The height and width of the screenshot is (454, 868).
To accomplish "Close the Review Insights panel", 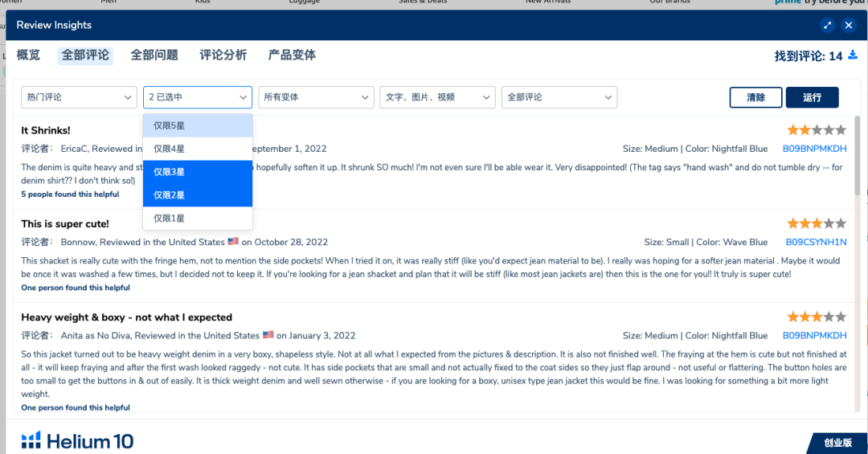I will click(x=848, y=26).
